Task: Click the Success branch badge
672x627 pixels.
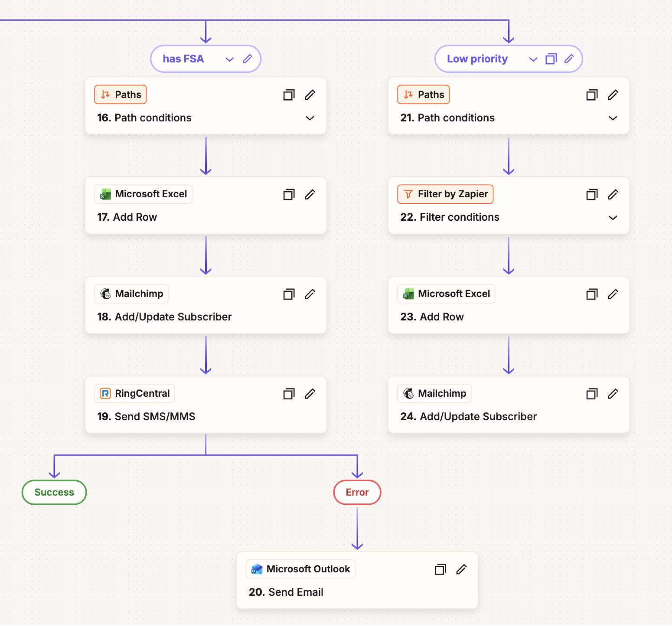Action: pos(54,492)
